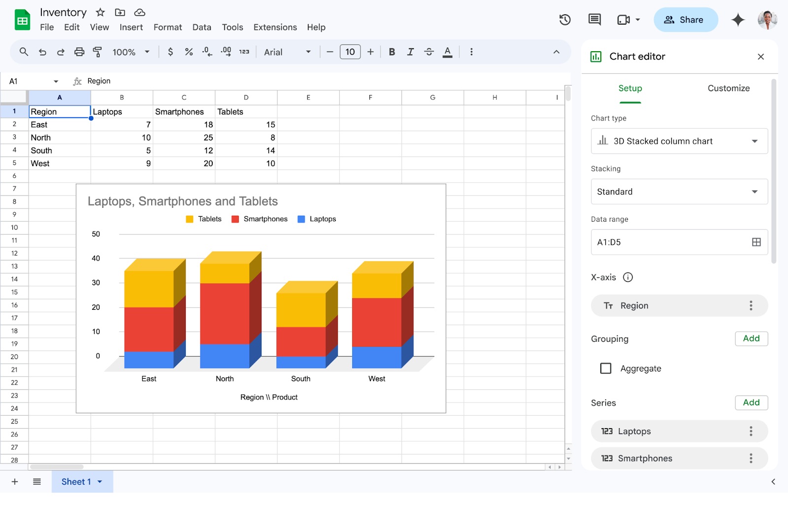
Task: Open options for Region X-axis
Action: [x=751, y=305]
